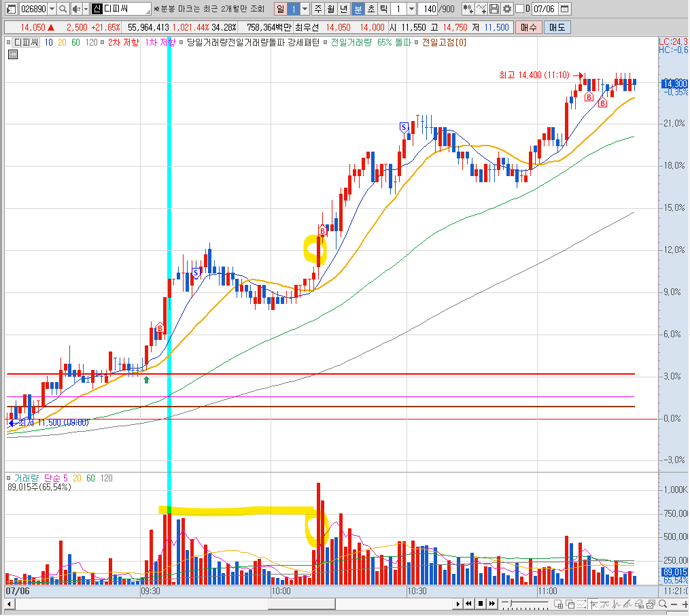Toggle the speaker sound icon
This screenshot has height=616, width=690.
coord(76,8)
